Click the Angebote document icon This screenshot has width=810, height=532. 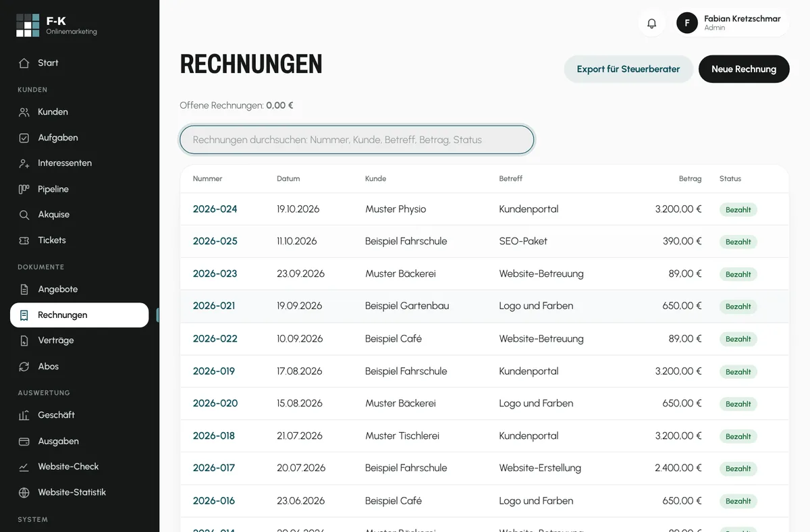click(x=24, y=290)
